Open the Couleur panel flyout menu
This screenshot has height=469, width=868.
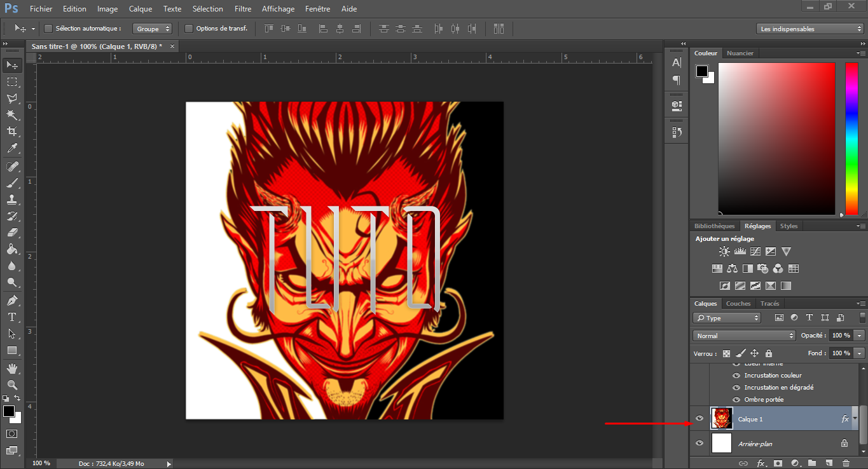[x=860, y=53]
